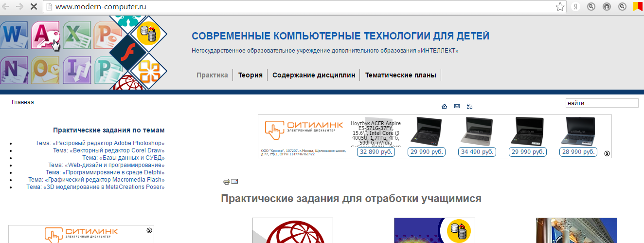Click the envelope contact icon below the header
Screen dimensions: 644x243
457,106
